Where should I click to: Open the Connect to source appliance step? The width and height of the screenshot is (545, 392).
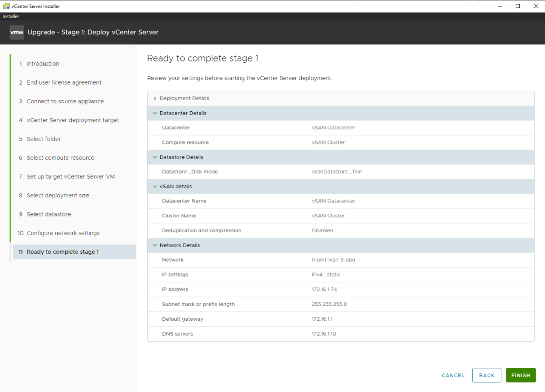(x=66, y=101)
